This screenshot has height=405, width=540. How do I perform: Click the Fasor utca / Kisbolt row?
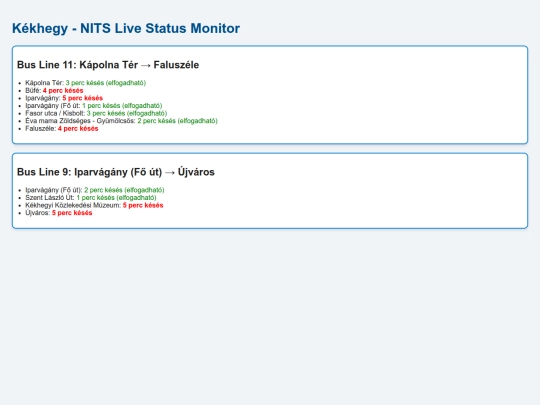[96, 113]
